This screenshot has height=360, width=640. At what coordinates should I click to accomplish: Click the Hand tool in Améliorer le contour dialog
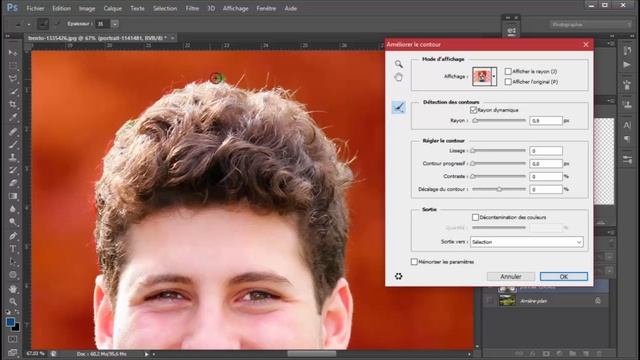point(398,77)
